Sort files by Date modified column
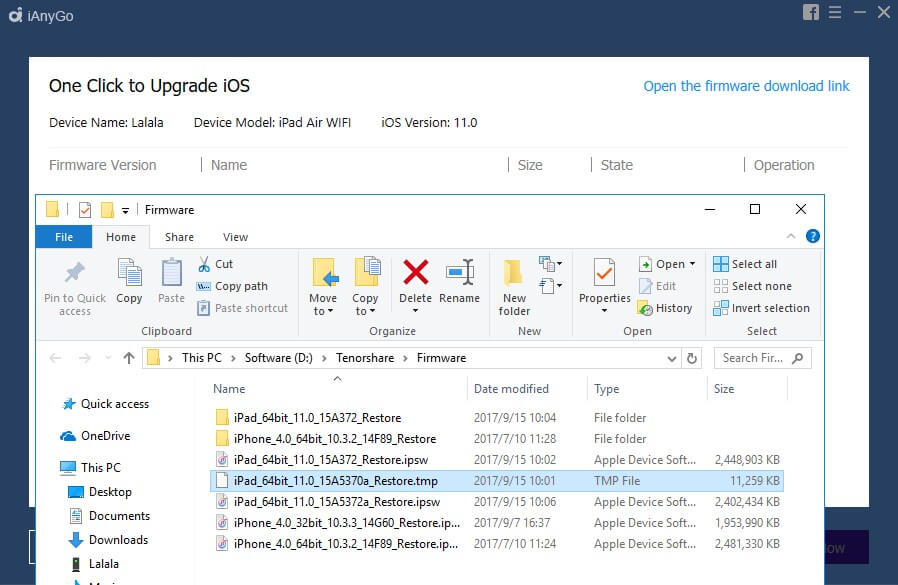The width and height of the screenshot is (898, 585). coord(511,388)
